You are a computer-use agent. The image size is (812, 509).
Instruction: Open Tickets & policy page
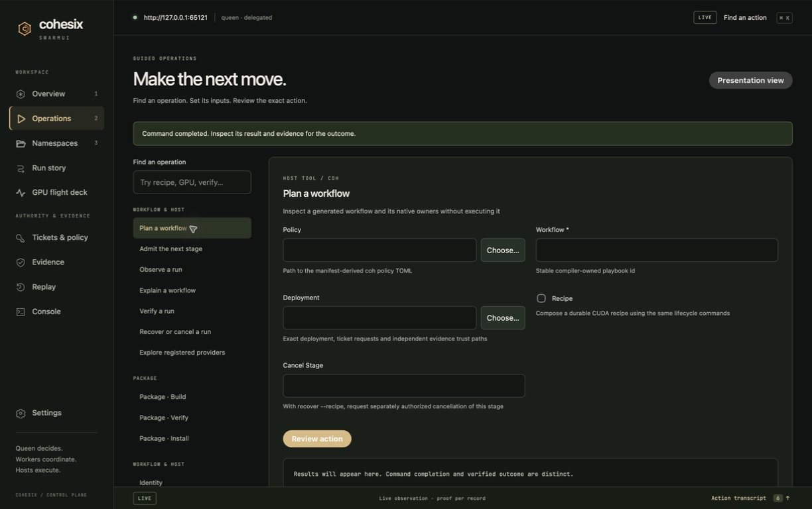pos(56,238)
